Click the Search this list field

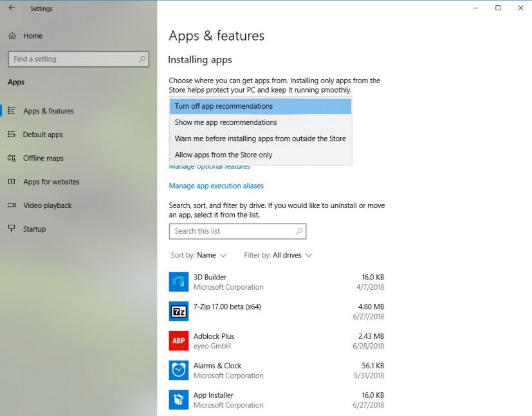tap(237, 231)
